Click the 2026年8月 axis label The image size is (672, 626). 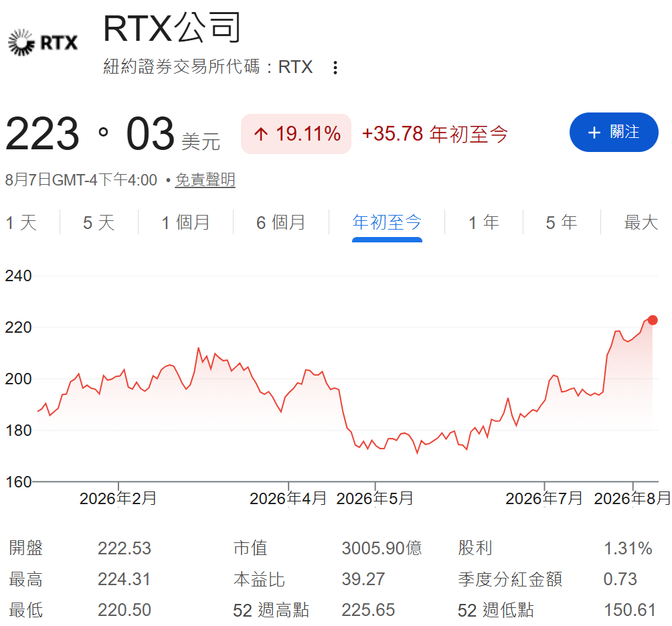click(633, 498)
